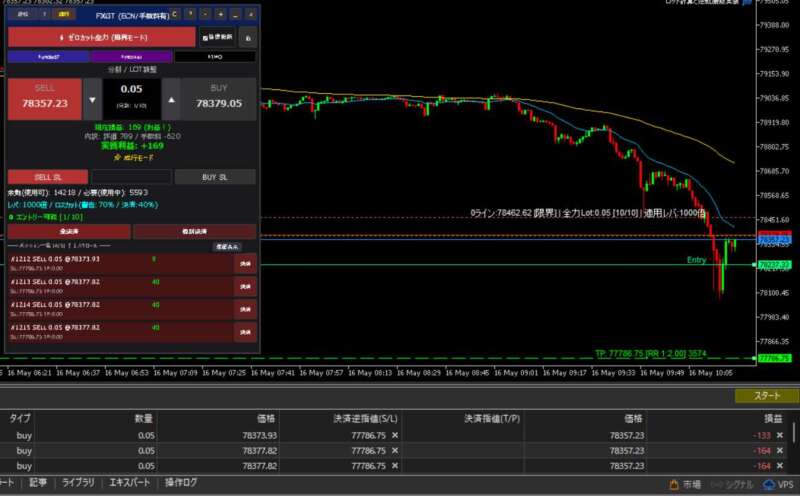
Task: Open the 記事 tab in the bottom toolbox
Action: point(38,482)
